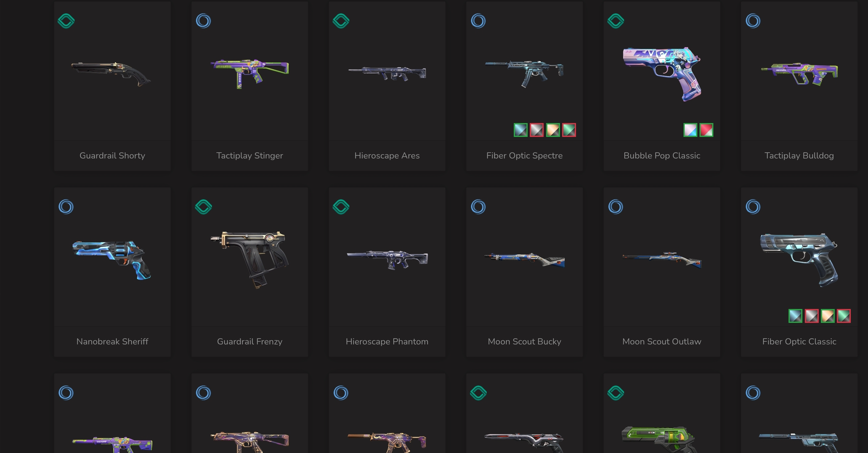Select the gray chroma of Fiber Optic Classic
868x453 pixels.
(812, 316)
